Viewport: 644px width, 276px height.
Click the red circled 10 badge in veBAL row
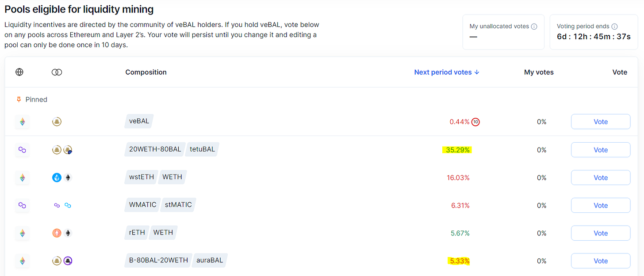(475, 122)
